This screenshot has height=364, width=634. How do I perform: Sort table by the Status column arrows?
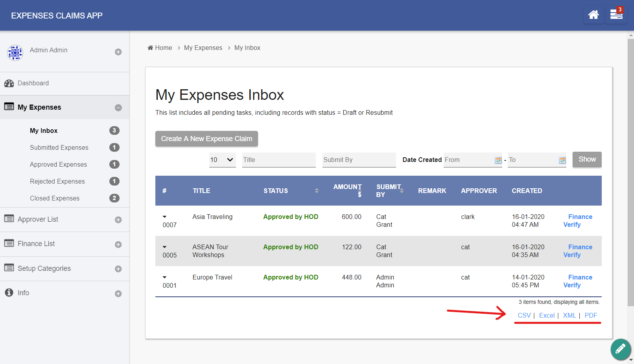[x=317, y=191]
